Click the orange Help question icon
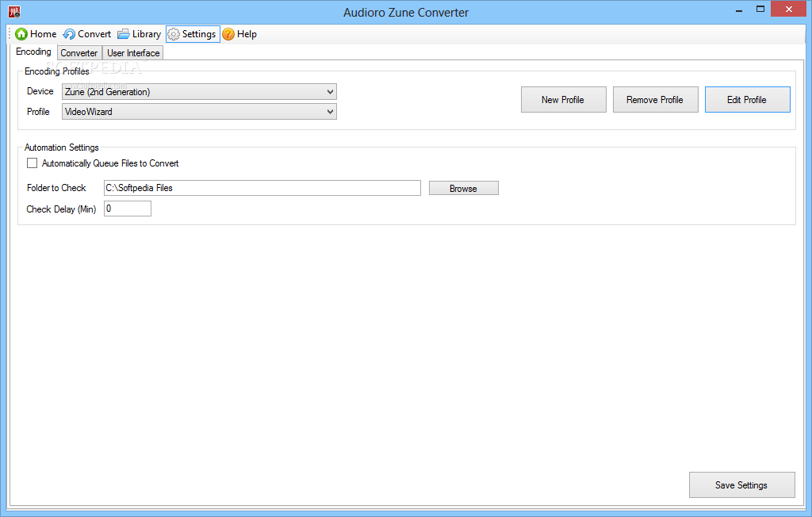812x517 pixels. 228,34
